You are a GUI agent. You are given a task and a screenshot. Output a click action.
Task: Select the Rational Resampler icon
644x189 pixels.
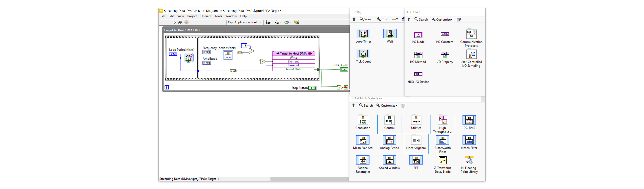pos(363,160)
